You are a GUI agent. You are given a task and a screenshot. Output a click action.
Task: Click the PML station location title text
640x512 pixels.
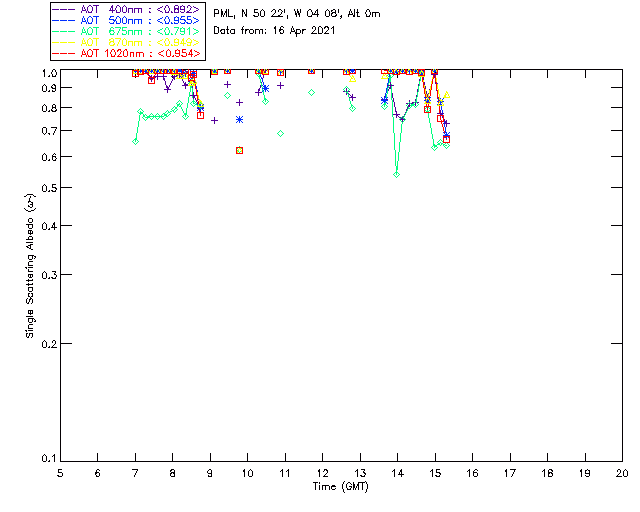pos(296,14)
